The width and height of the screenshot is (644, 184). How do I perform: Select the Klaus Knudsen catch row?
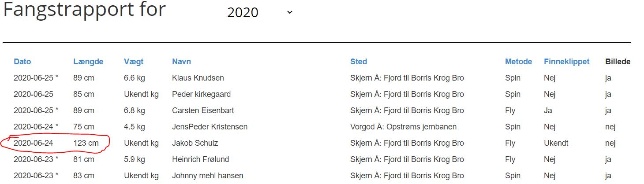[198, 78]
